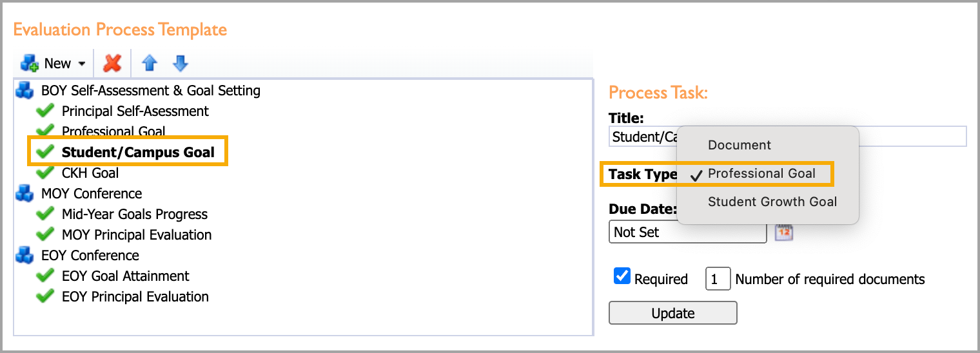
Task: Click the Update button
Action: [x=672, y=313]
